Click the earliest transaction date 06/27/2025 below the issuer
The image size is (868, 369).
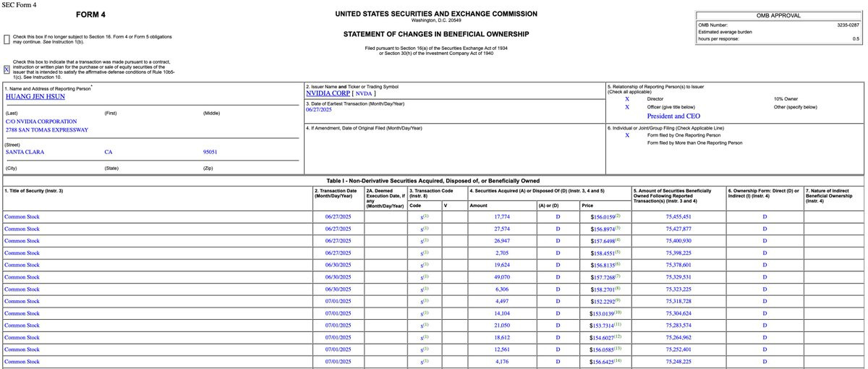coord(319,109)
